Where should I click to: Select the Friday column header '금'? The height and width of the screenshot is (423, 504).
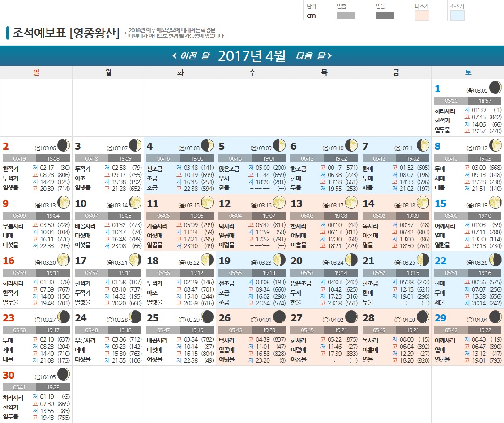396,72
